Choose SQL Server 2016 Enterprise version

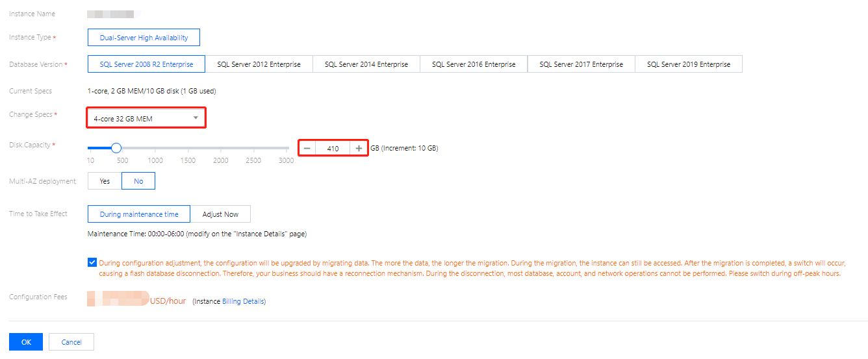click(x=474, y=64)
